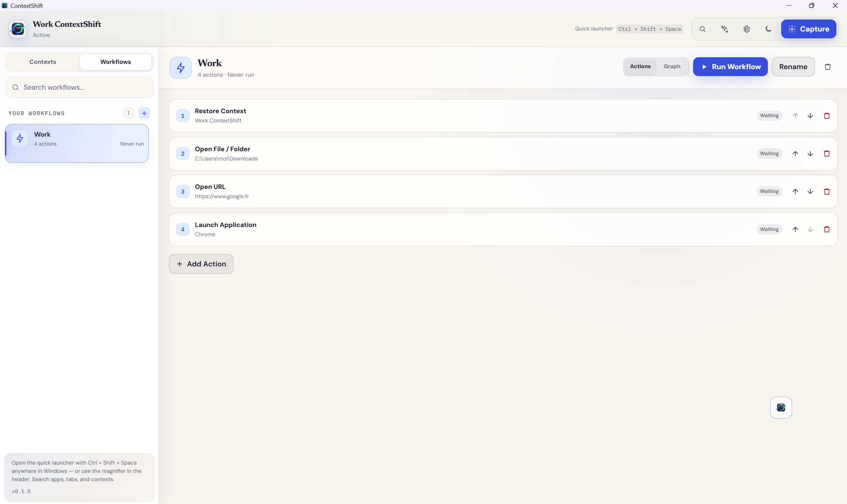Screen dimensions: 847x504
Task: Switch to the Contexts tab
Action: click(43, 62)
